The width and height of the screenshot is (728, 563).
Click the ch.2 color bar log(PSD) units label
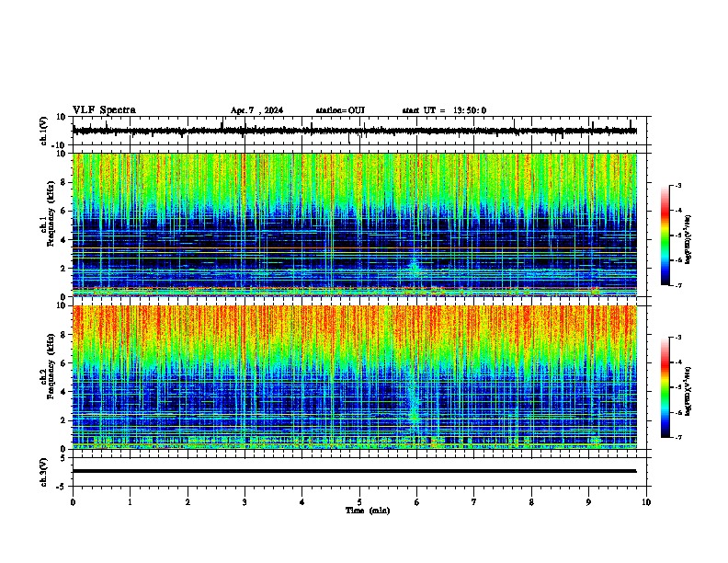click(x=688, y=392)
